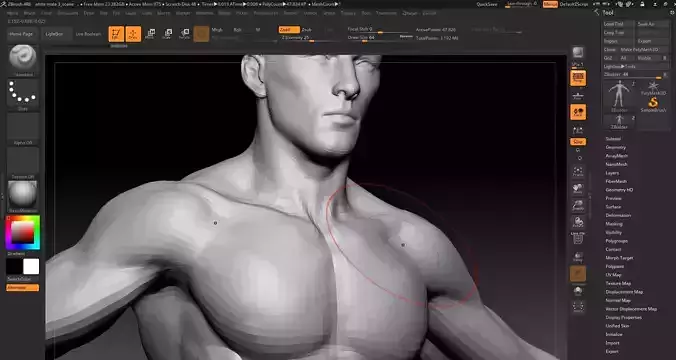Select the white main color swatch
Image resolution: width=676 pixels, height=360 pixels.
pos(31,267)
